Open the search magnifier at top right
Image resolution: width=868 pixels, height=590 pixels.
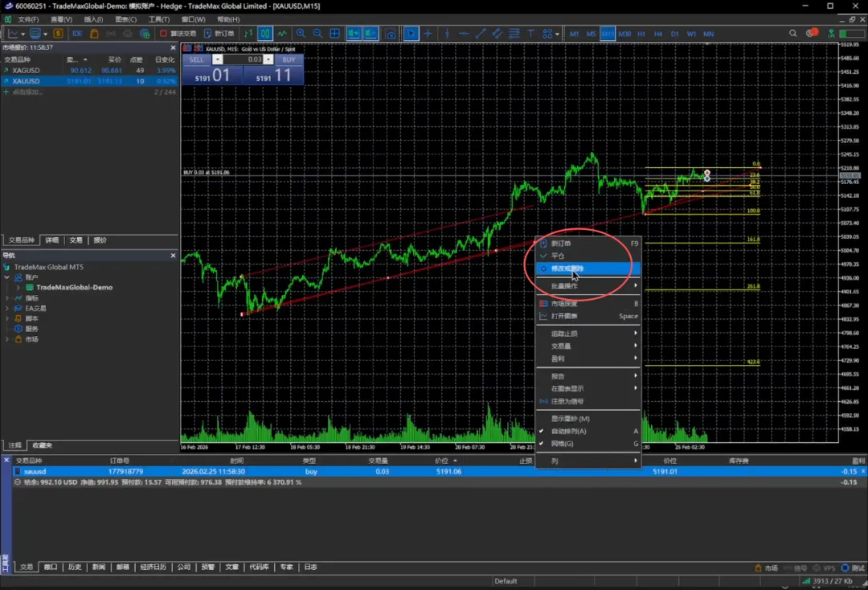(x=793, y=34)
